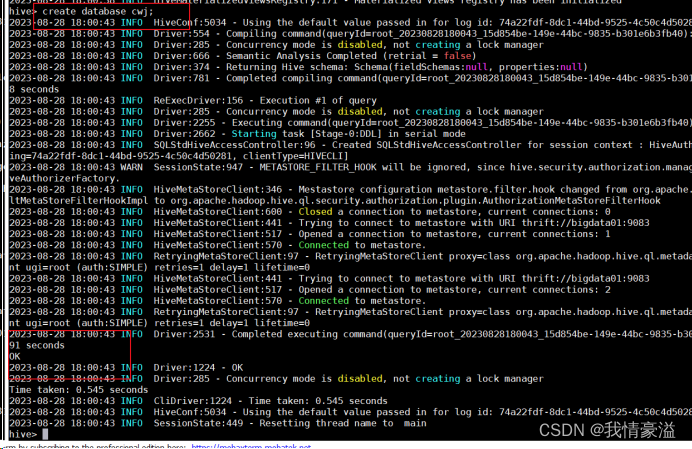Select the 'SQLStdHiveAccessController:96' log line

[x=350, y=145]
